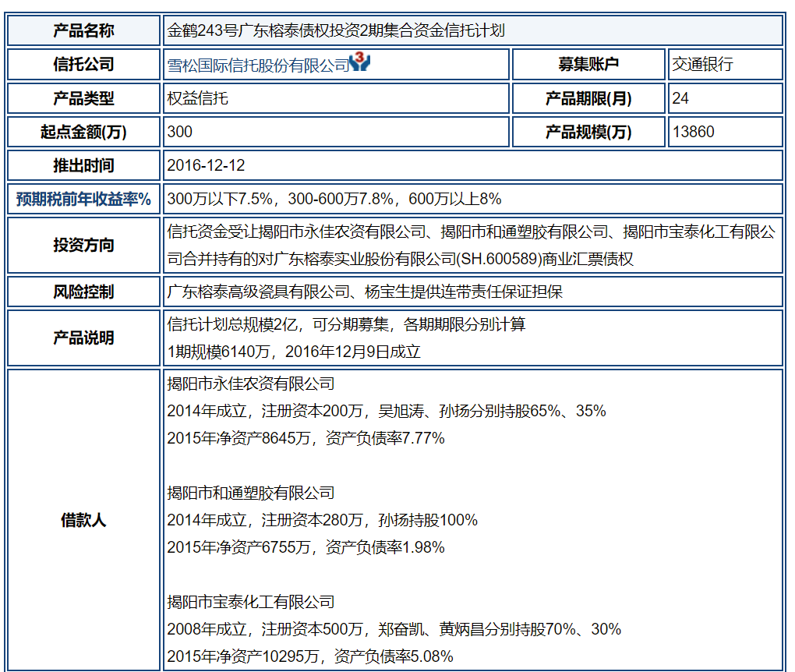Click the rating badge icon beside 雪松国际信托
This screenshot has width=795, height=672.
(359, 62)
